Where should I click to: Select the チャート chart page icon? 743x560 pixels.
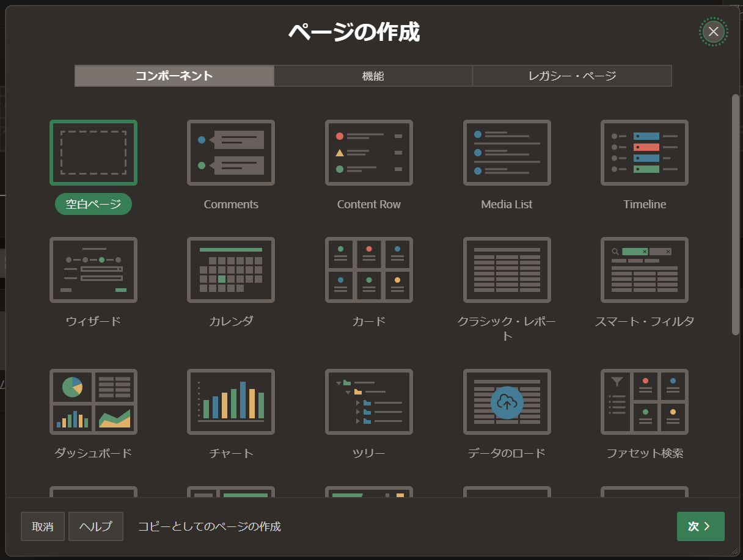point(231,402)
